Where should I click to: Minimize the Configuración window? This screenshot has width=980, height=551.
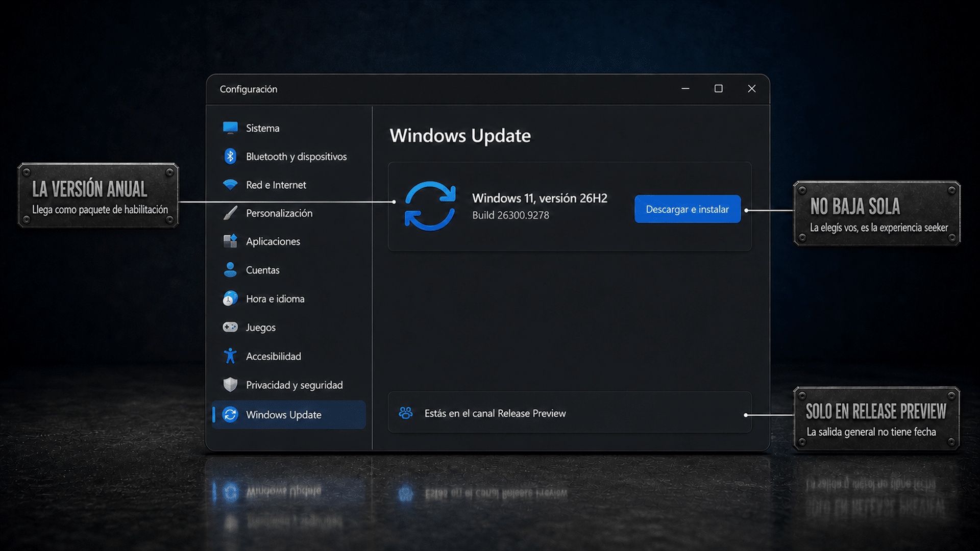(685, 89)
